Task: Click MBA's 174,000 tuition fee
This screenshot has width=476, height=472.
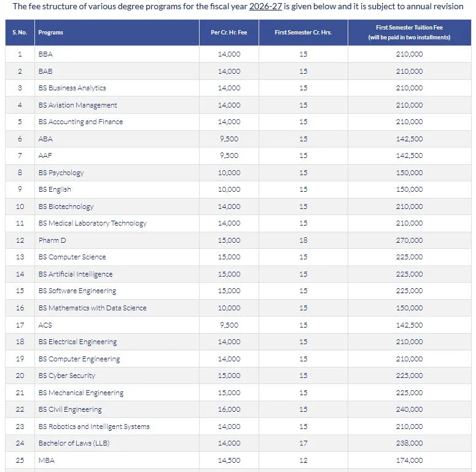Action: coord(409,460)
